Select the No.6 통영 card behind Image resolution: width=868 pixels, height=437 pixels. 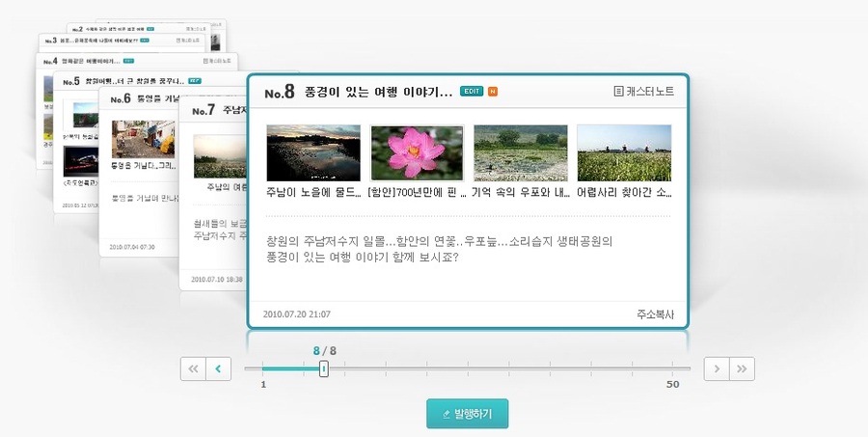coord(138,172)
